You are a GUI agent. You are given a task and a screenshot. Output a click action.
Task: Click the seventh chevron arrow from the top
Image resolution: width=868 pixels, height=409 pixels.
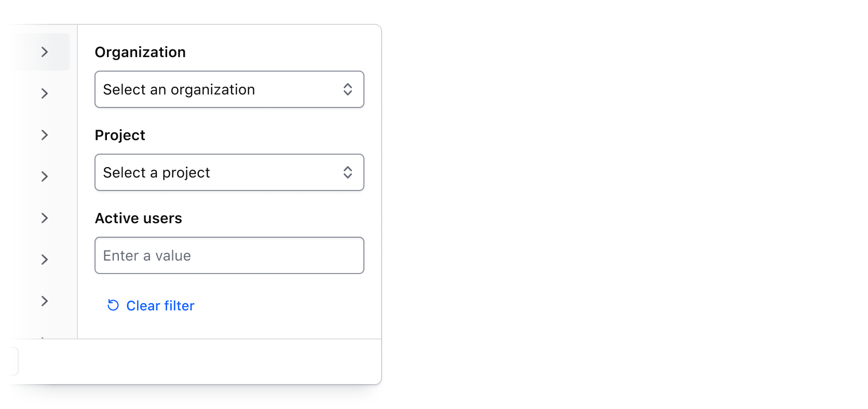pos(45,301)
